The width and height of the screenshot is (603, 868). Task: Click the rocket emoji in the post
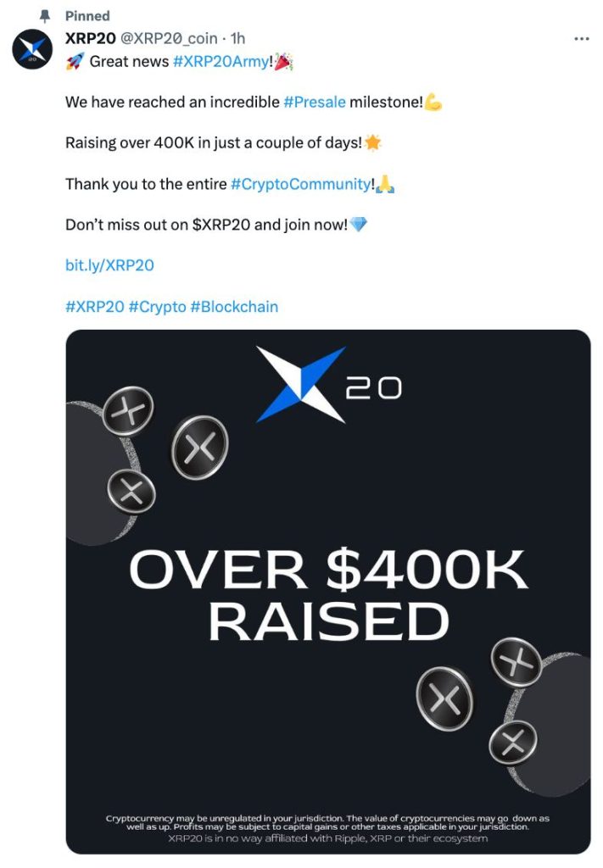coord(75,61)
